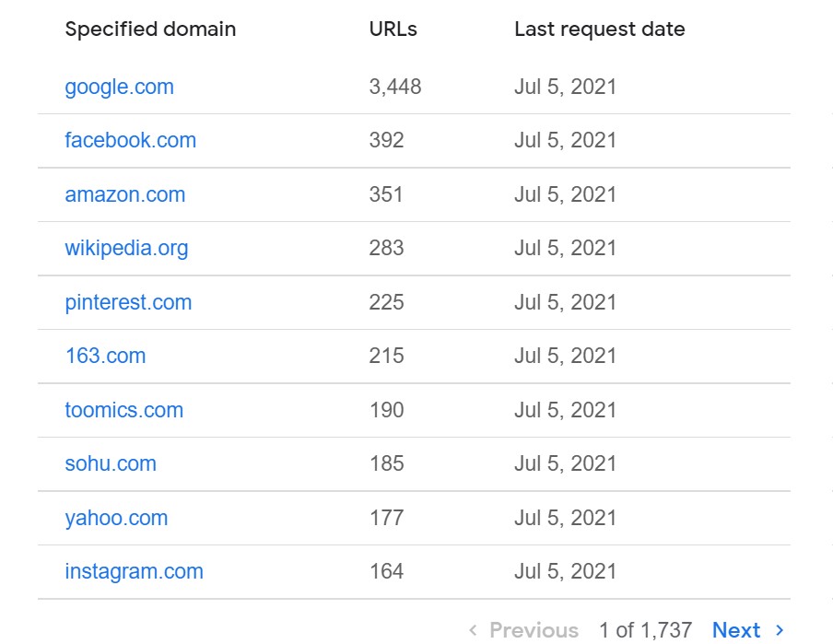Click the 164 URL count for instagram.com
This screenshot has height=644, width=833.
pos(387,572)
